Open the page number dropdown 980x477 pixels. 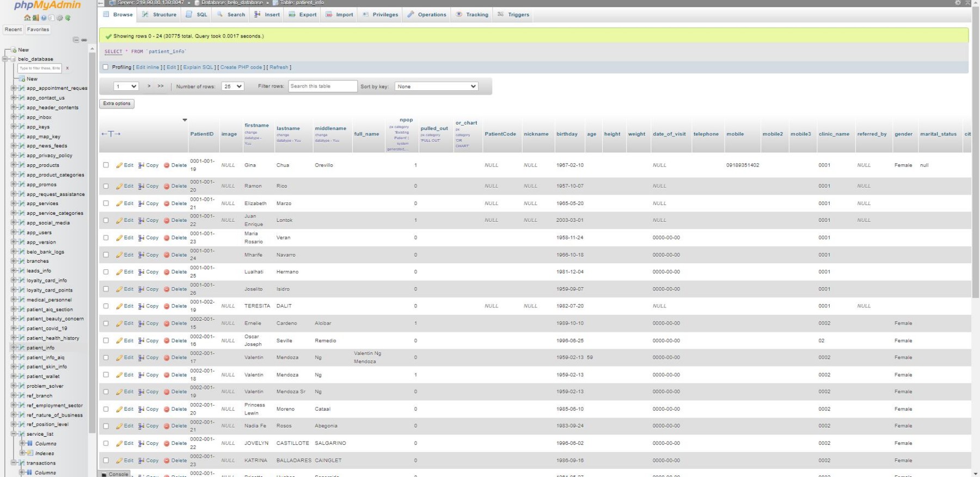pos(126,86)
